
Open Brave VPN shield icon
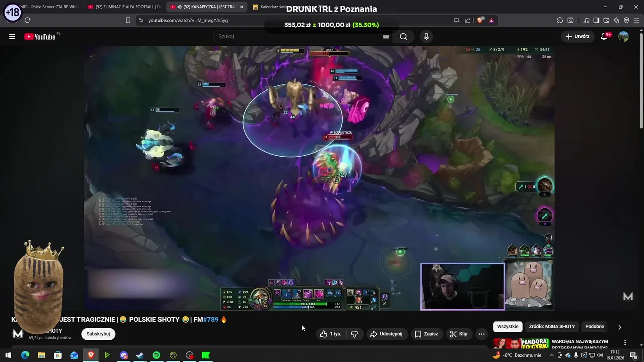pos(626,20)
